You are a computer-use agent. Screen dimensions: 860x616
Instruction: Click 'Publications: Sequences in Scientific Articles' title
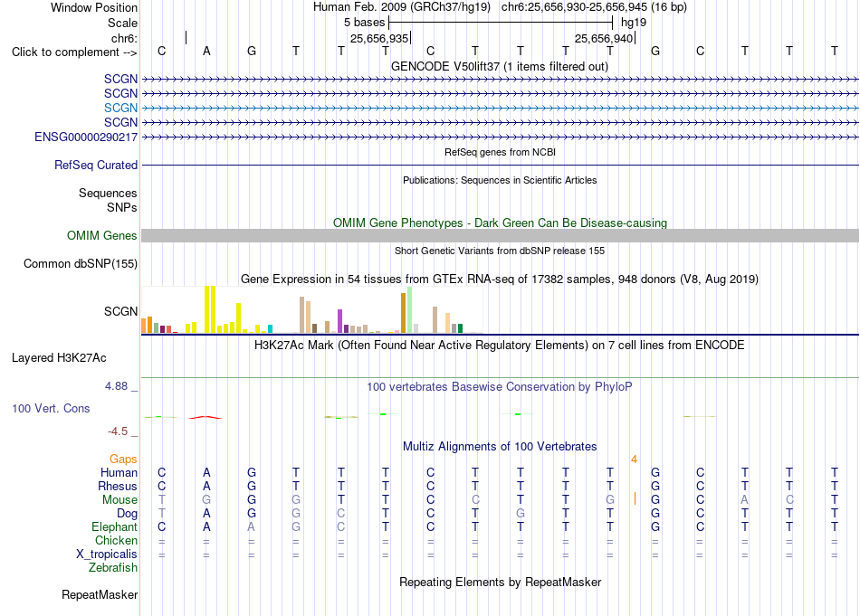pyautogui.click(x=500, y=180)
